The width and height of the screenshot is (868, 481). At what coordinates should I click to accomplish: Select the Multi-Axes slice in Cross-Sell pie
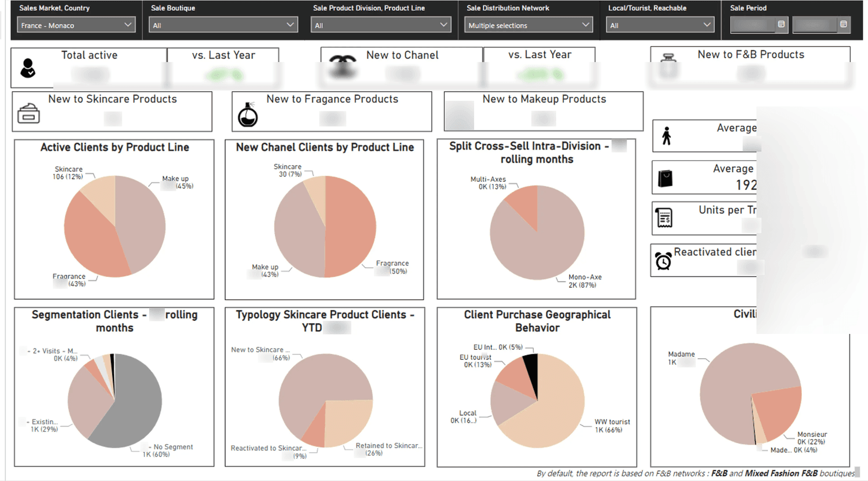524,204
